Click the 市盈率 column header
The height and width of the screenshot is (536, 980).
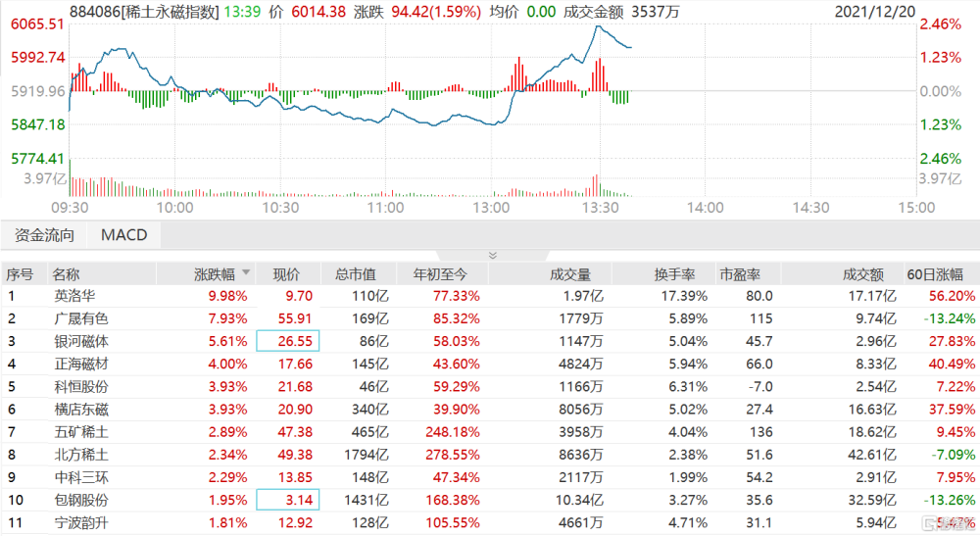coord(740,274)
